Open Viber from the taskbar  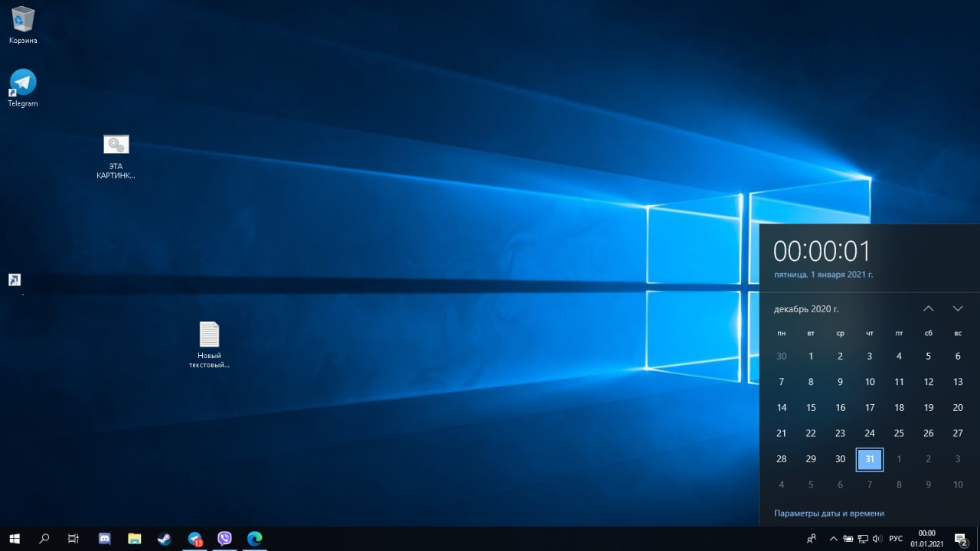point(225,539)
